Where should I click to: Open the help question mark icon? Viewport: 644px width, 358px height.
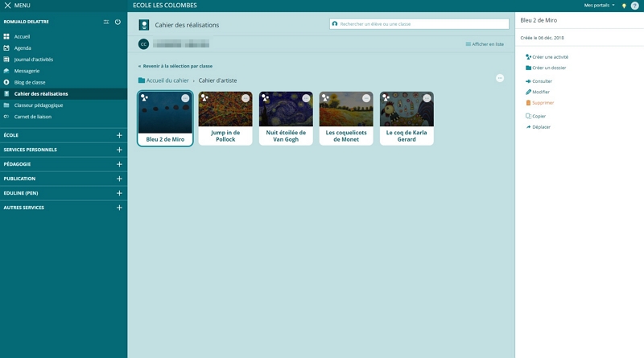[634, 6]
